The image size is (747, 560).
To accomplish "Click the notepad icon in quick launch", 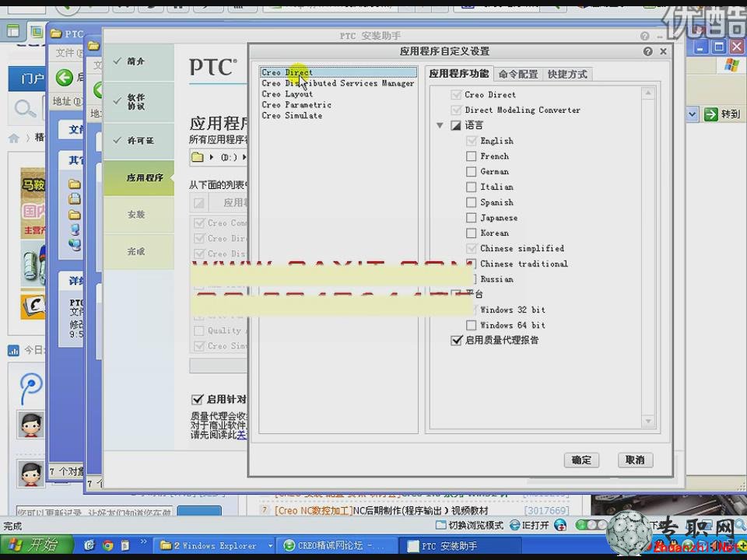I will [x=124, y=545].
